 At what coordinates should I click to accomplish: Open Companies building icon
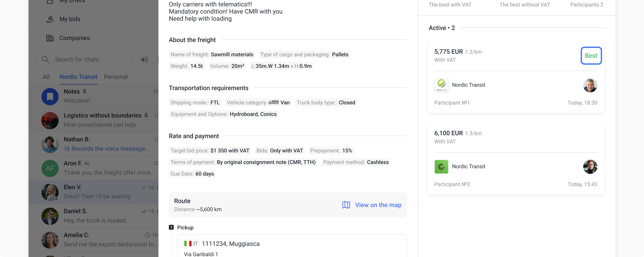coord(50,38)
